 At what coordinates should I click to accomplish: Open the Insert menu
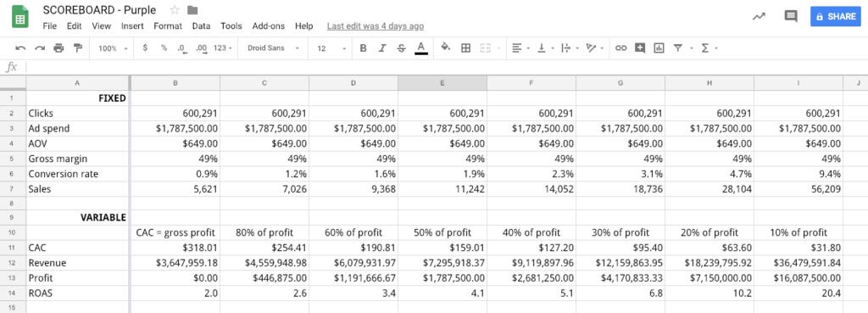coord(132,26)
